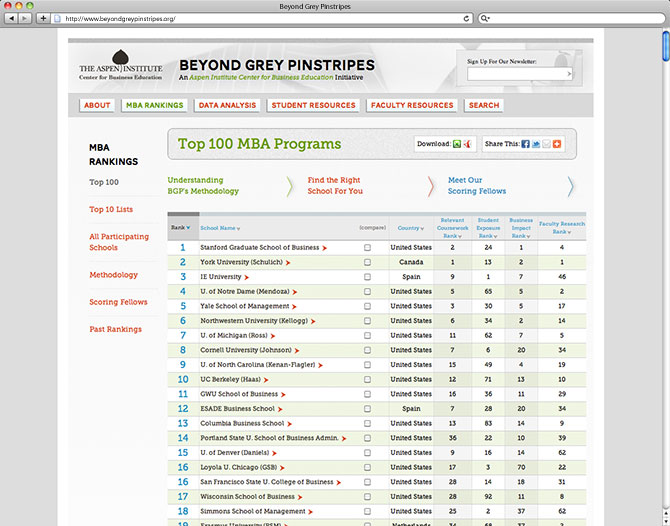Sort by Faculty Research Rank
The height and width of the screenshot is (526, 670).
point(562,228)
